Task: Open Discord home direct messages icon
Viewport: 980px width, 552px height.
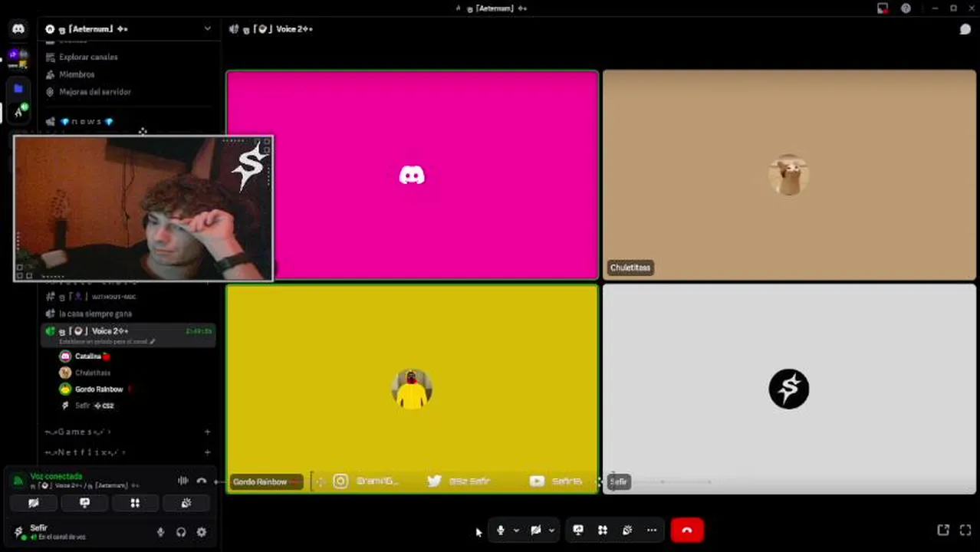Action: pyautogui.click(x=18, y=29)
